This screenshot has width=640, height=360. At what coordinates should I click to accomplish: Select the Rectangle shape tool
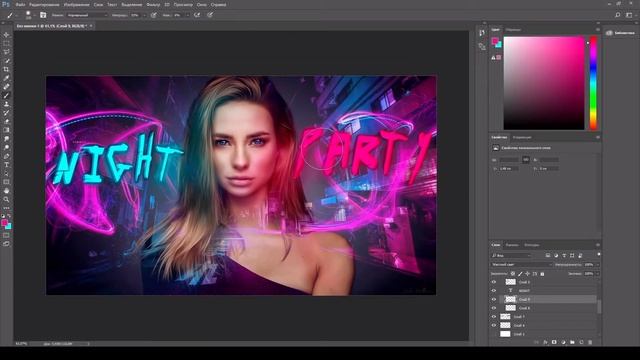coord(6,182)
